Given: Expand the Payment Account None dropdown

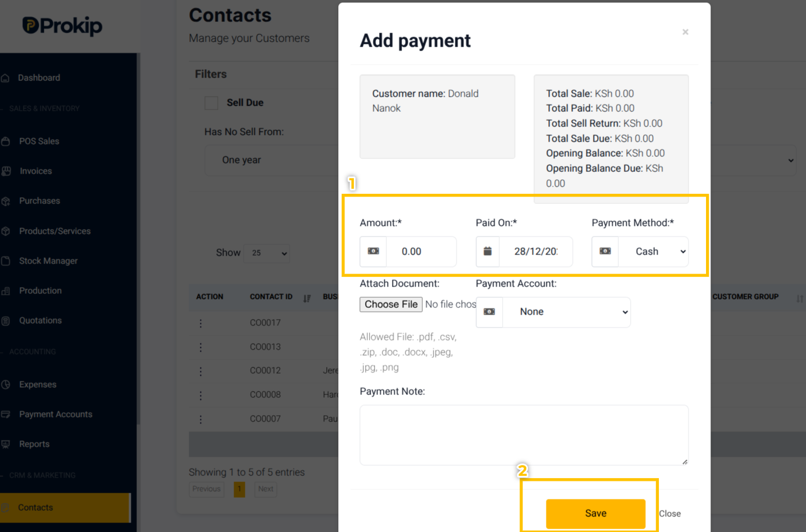Looking at the screenshot, I should [566, 312].
